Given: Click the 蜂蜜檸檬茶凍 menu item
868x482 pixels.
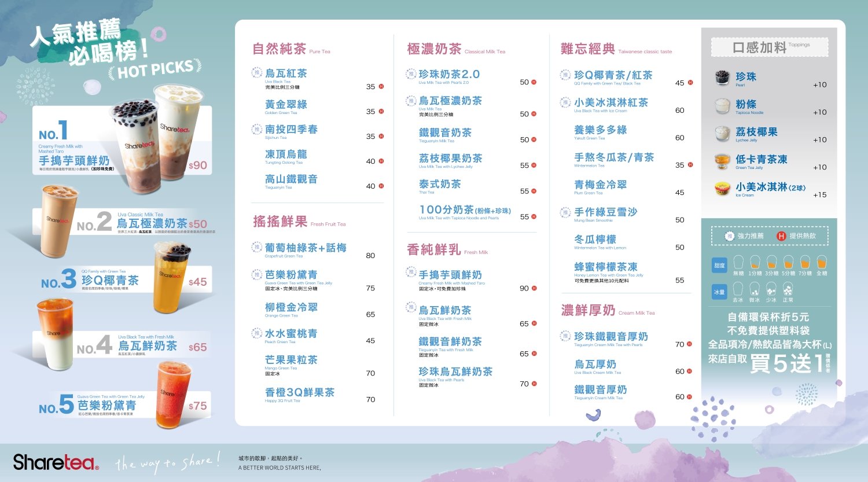Looking at the screenshot, I should (609, 272).
